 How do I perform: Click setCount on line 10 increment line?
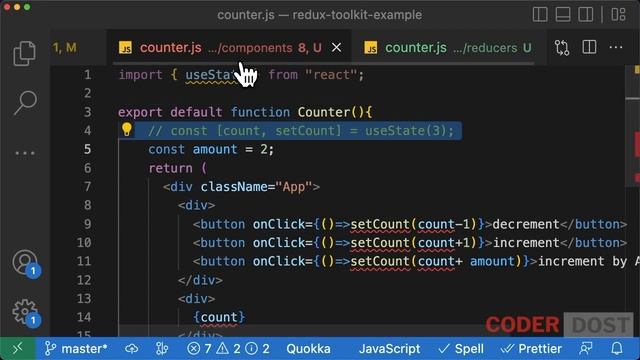(x=380, y=243)
